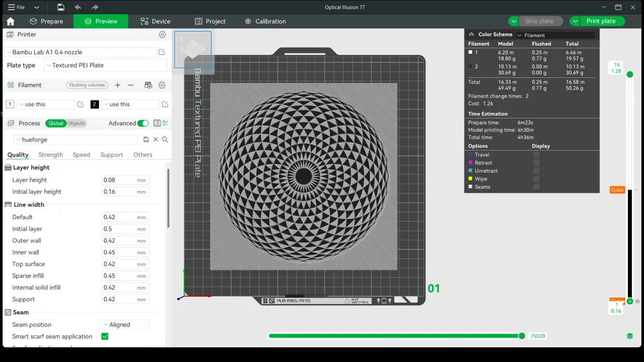Click layer view icon bottom right
The image size is (644, 362).
[630, 336]
